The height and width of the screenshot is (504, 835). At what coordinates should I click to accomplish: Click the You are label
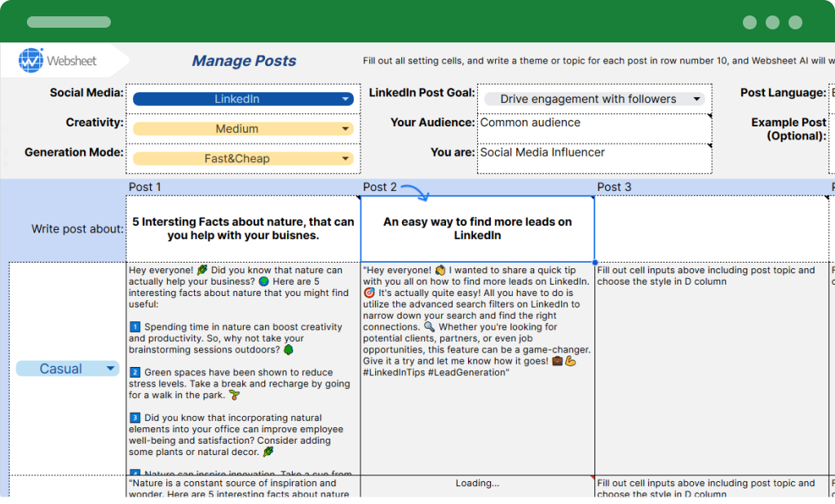[x=453, y=153]
